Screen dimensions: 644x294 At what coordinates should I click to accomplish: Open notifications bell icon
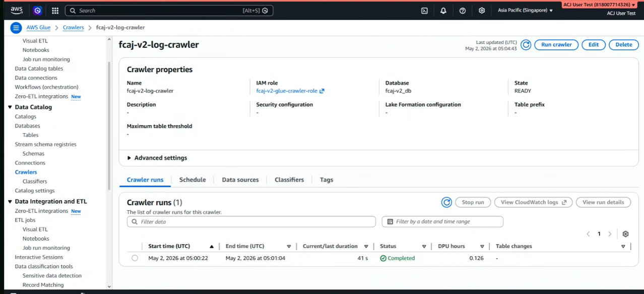(x=443, y=11)
